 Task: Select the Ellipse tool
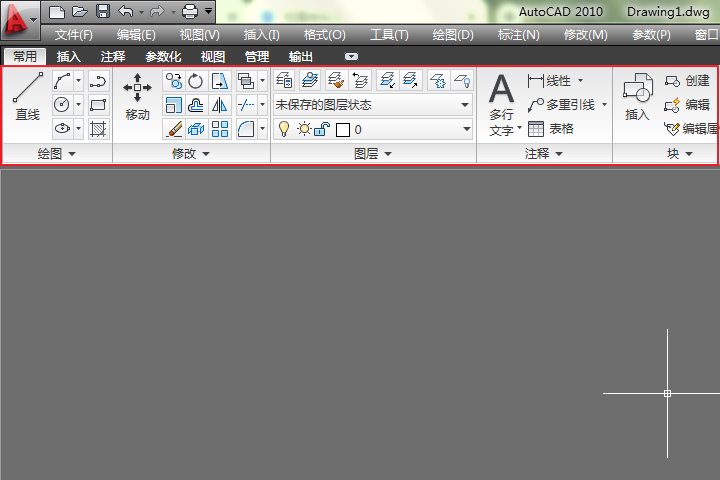point(62,129)
